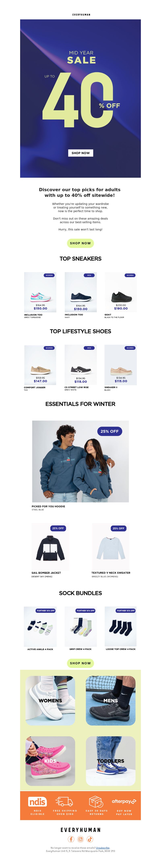Image resolution: width=161 pixels, height=868 pixels.
Task: Click the Unsubscribe link
Action: click(x=103, y=848)
